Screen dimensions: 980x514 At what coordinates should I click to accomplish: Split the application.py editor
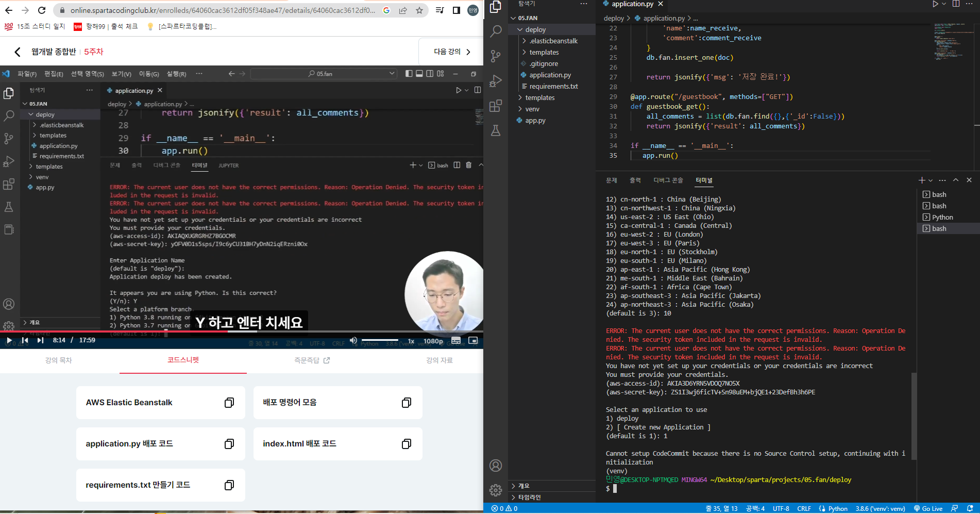coord(956,4)
